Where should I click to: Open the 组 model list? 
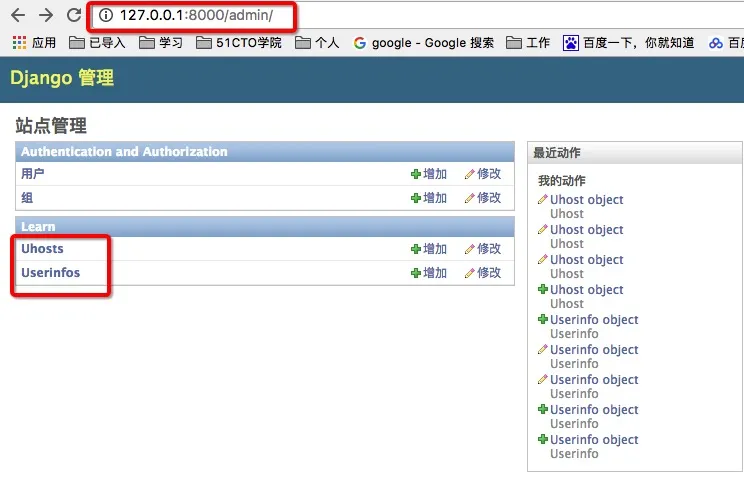[27, 197]
